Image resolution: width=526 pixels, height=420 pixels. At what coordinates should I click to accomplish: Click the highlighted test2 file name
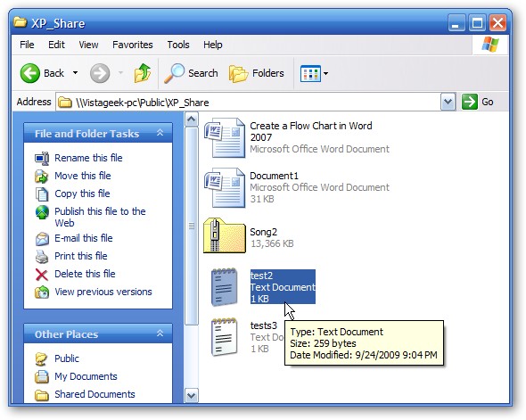click(261, 276)
